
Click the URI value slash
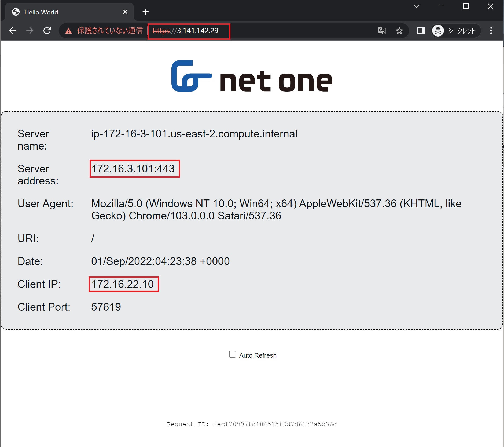(x=93, y=238)
